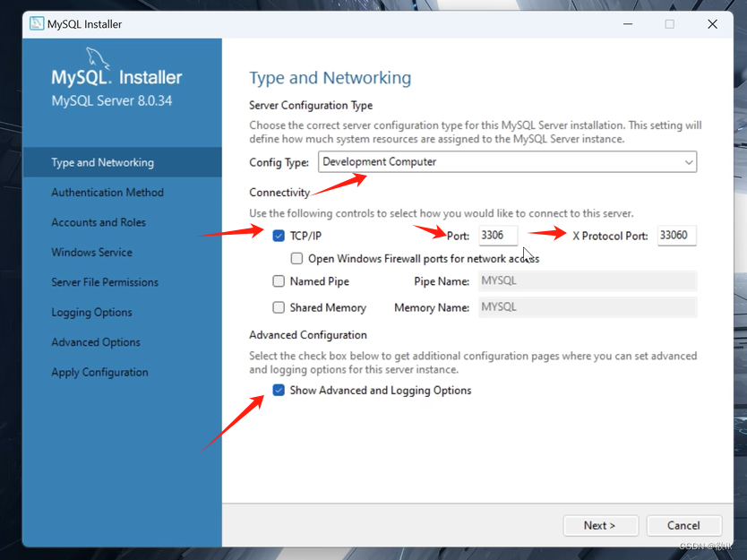The height and width of the screenshot is (560, 747).
Task: Focus the Port field containing 3306
Action: tap(498, 236)
